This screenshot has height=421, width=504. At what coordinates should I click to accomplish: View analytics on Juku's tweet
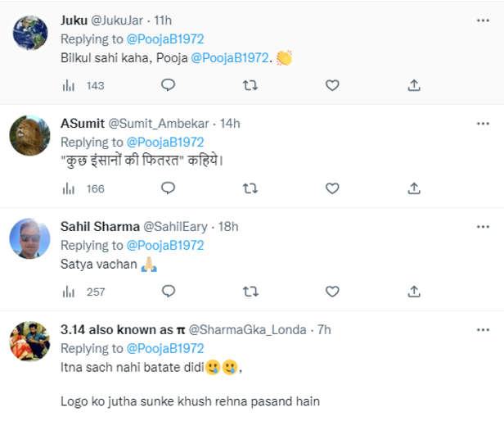[69, 85]
